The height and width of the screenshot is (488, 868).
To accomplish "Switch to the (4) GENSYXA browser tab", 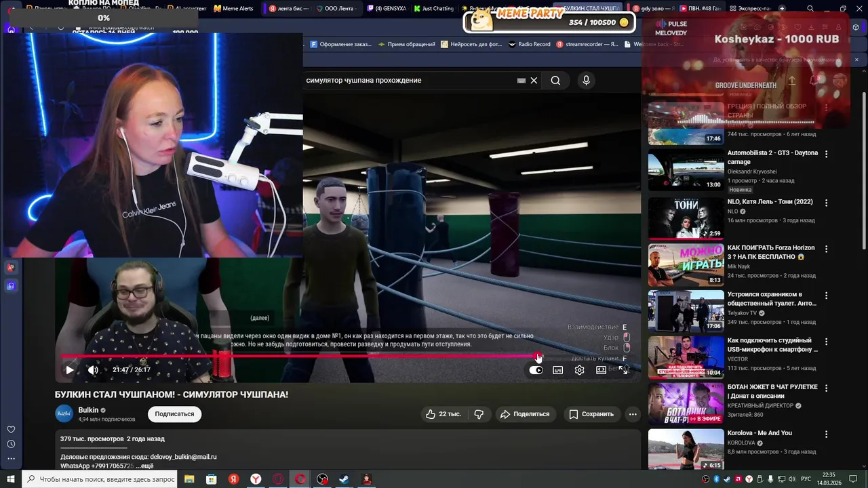I will (x=386, y=9).
